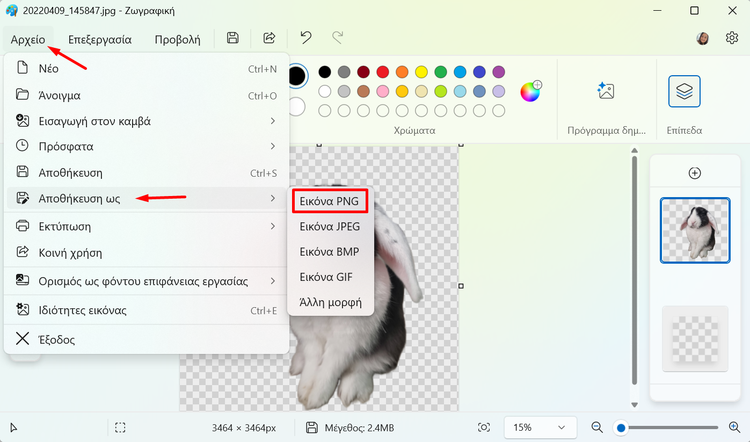
Task: Click the zoom out magnifier icon
Action: 596,427
